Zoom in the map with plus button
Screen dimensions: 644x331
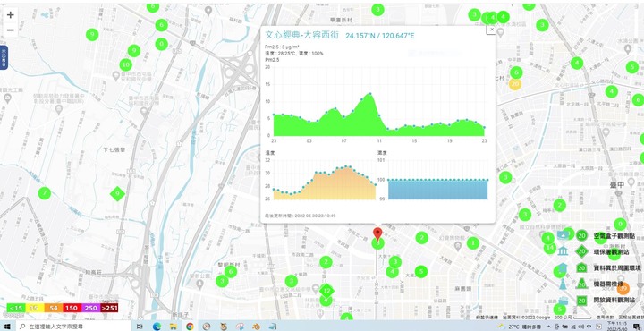(x=10, y=15)
